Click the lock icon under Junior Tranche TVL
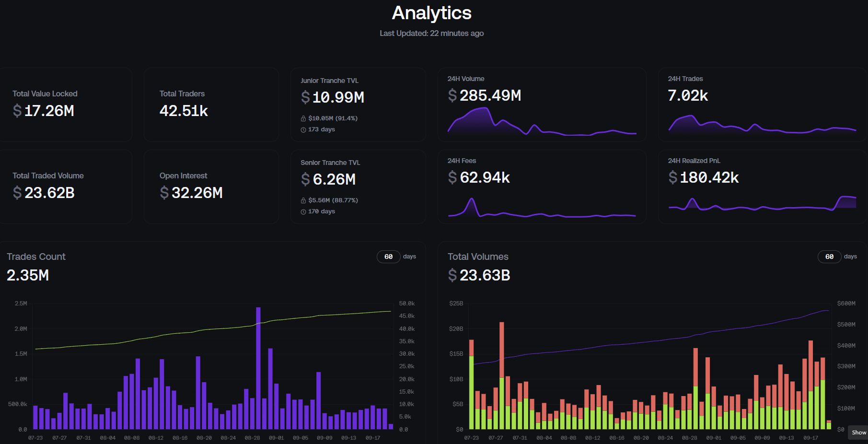Screen dimensions: 868x444 pos(303,118)
